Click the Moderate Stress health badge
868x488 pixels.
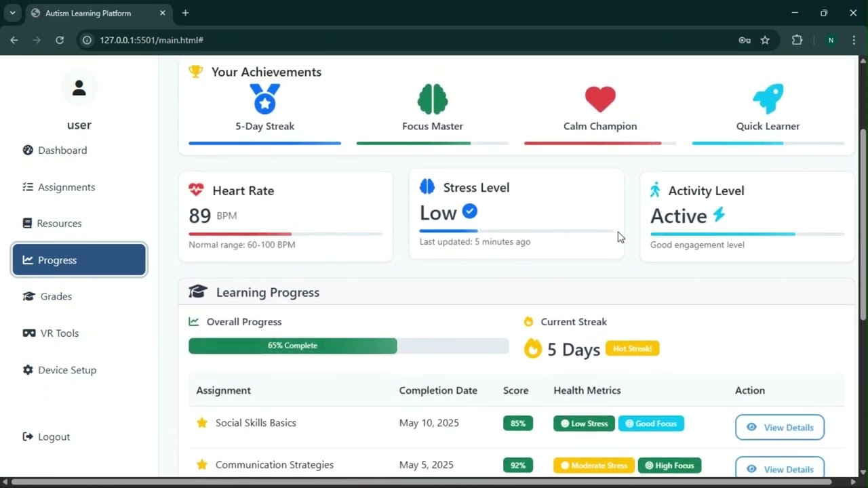tap(594, 466)
